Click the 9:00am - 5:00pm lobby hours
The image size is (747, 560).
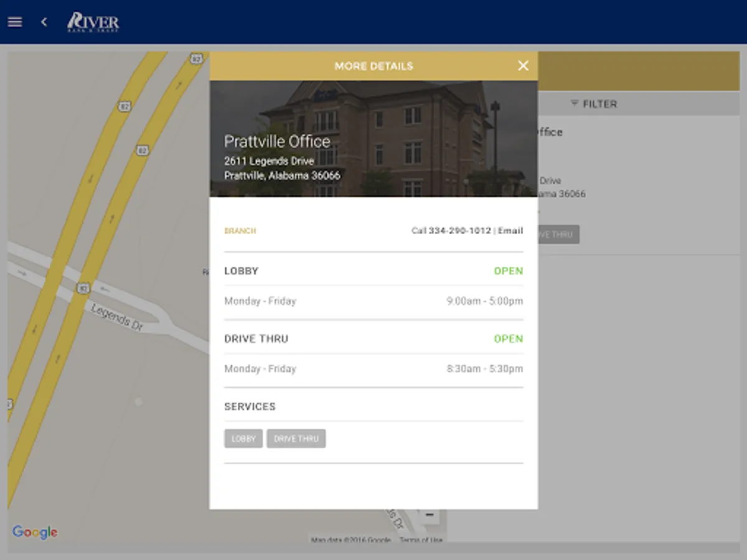click(485, 301)
